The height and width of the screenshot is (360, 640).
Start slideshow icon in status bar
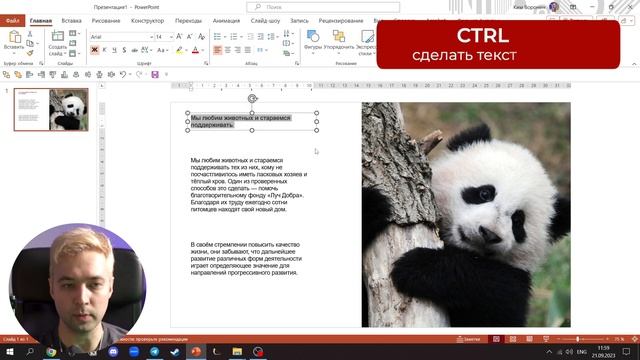546,339
